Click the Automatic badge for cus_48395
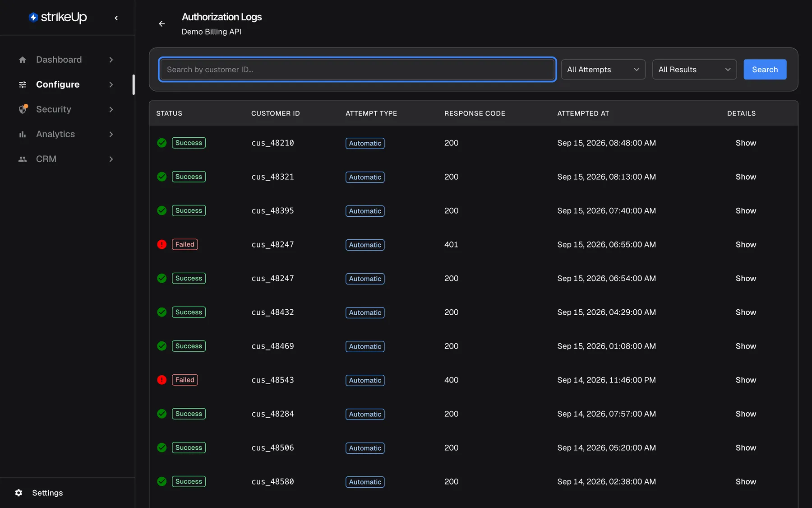This screenshot has height=508, width=812. pyautogui.click(x=365, y=211)
